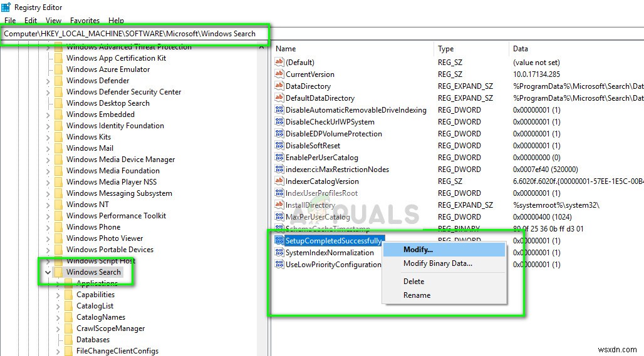
Task: Click the 10.0.17134.285 data value
Action: tap(536, 74)
